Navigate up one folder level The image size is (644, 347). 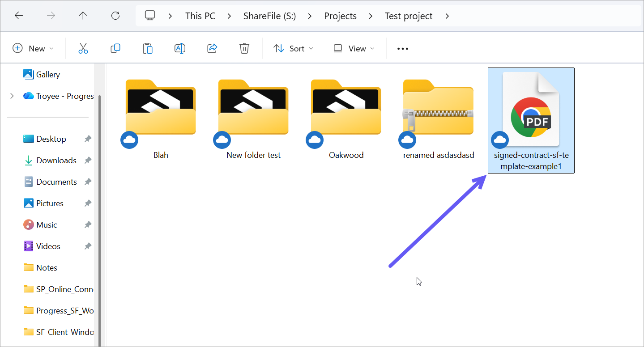pos(83,16)
